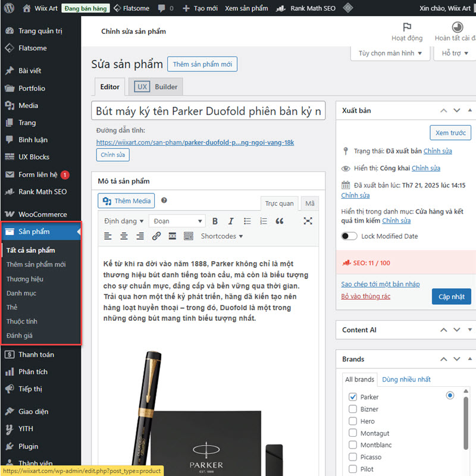Click Bỏ vào thùng rác link
Image resolution: width=476 pixels, height=476 pixels.
coord(365,296)
